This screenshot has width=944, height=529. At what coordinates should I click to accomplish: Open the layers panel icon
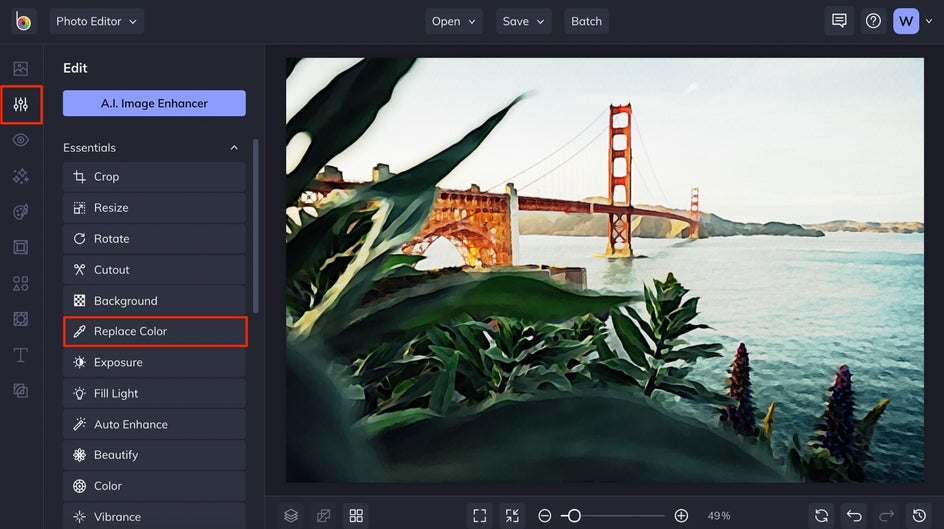(x=291, y=516)
